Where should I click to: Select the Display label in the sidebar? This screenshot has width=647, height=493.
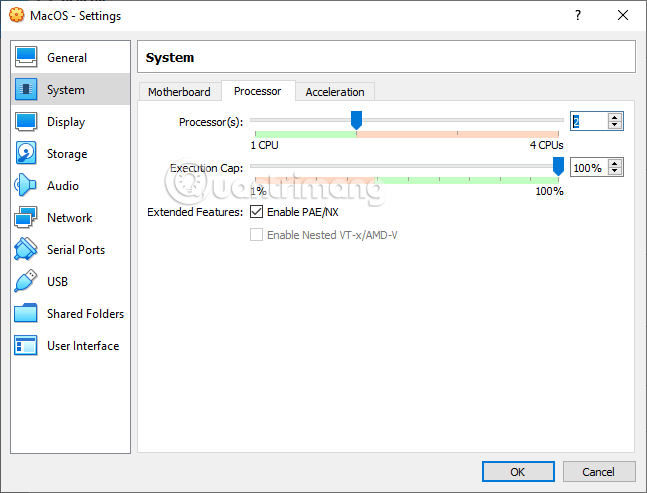(x=66, y=122)
